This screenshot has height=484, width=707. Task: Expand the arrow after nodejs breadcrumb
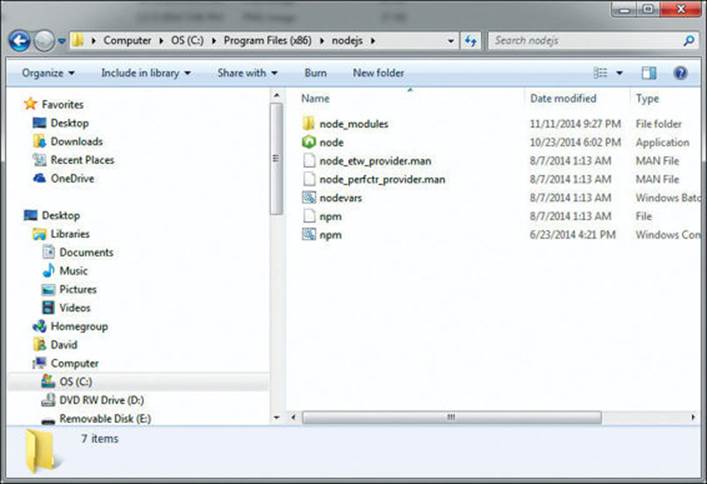pos(373,41)
